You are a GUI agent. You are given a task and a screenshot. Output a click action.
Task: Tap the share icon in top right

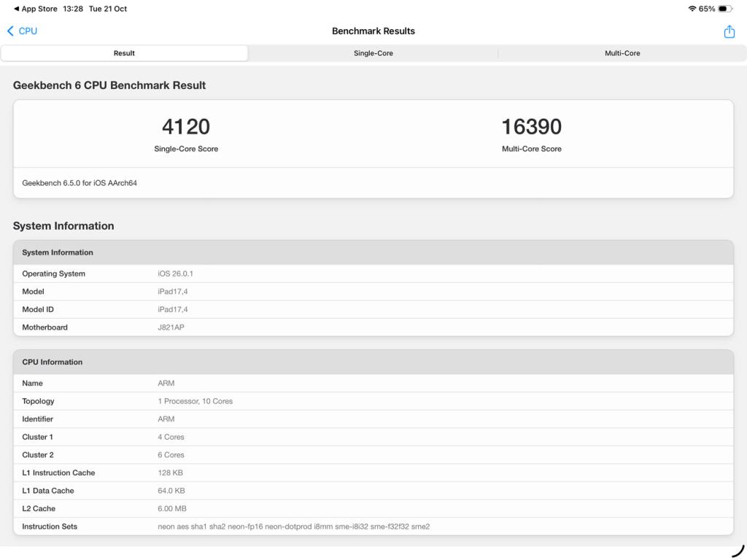[x=729, y=31]
